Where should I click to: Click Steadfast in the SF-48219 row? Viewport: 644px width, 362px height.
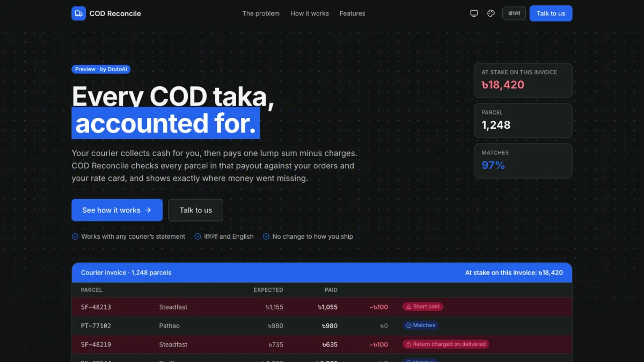point(173,345)
